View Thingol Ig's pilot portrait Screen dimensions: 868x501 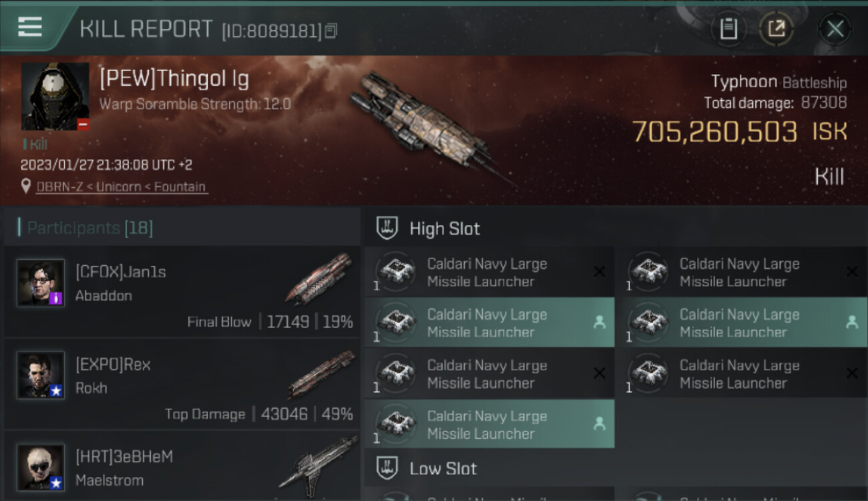(55, 97)
